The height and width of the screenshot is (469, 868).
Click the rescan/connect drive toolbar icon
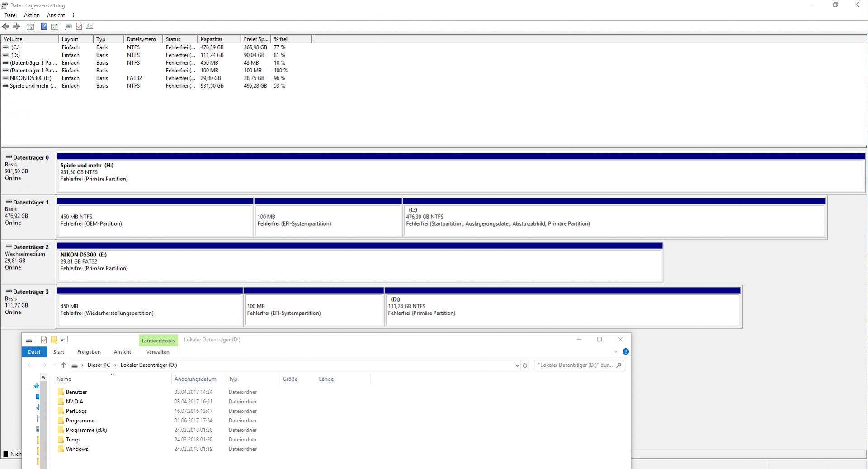[x=69, y=26]
